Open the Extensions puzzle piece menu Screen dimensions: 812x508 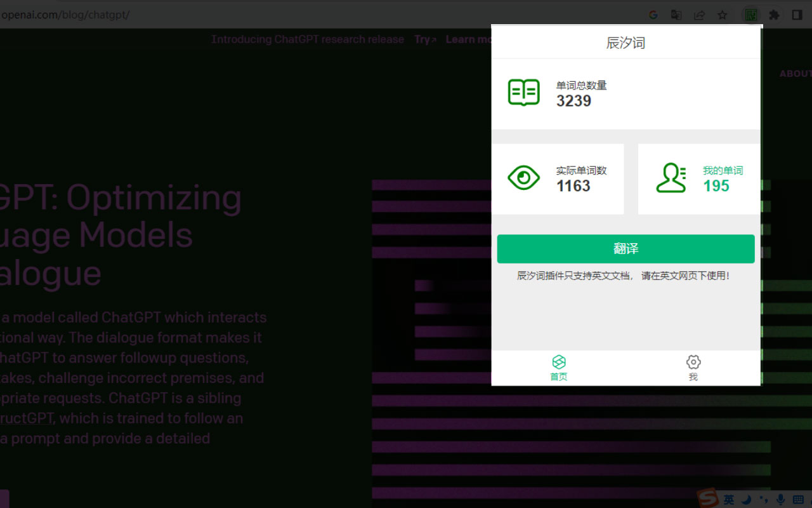(774, 15)
